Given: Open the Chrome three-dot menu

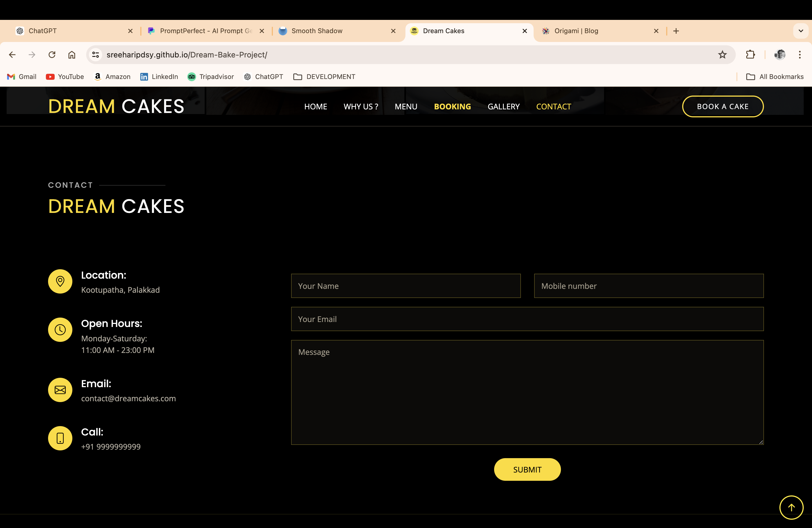Looking at the screenshot, I should coord(800,55).
